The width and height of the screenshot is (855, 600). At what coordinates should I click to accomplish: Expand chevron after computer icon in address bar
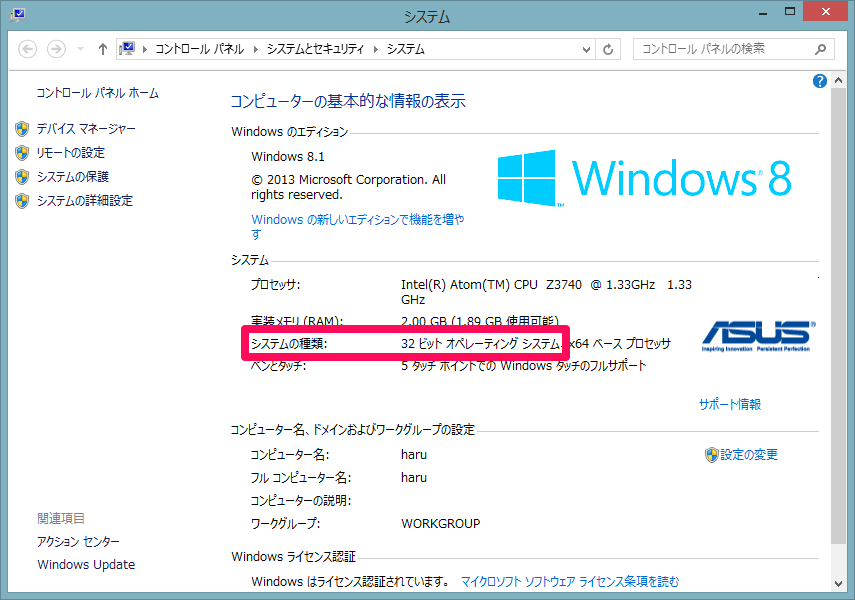(x=145, y=50)
